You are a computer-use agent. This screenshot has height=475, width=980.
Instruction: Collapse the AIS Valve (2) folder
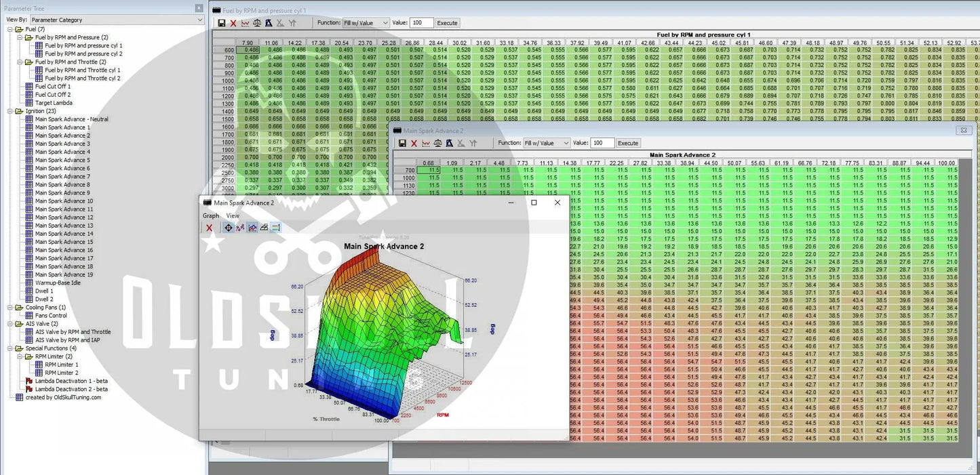coord(10,324)
